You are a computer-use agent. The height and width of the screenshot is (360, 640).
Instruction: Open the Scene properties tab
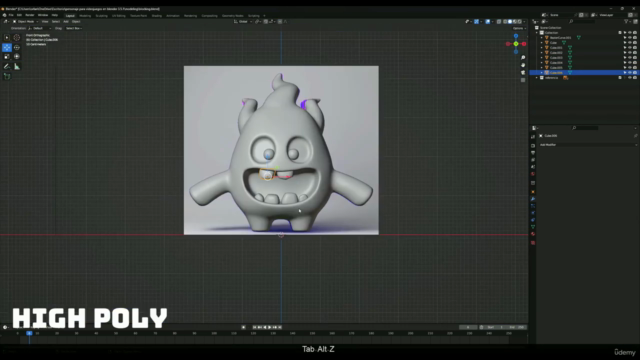click(533, 167)
